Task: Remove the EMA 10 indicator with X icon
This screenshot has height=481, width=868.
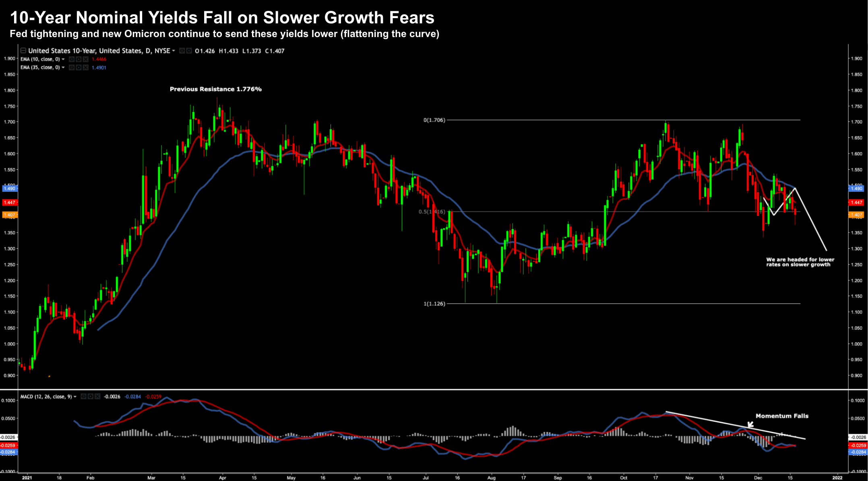Action: click(x=85, y=59)
